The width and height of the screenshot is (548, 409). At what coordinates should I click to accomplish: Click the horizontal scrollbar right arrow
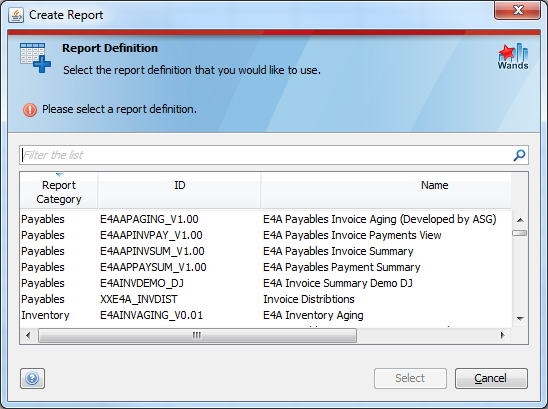(x=503, y=335)
